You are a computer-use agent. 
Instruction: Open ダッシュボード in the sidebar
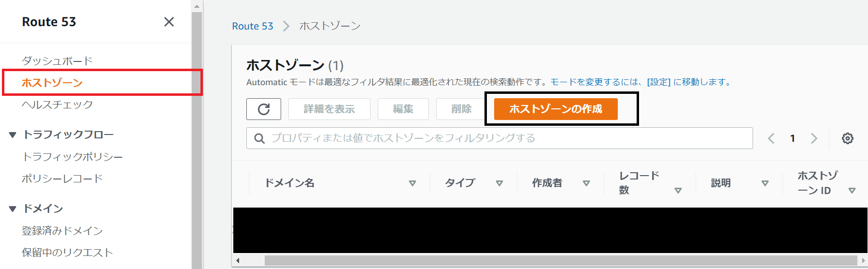click(57, 61)
